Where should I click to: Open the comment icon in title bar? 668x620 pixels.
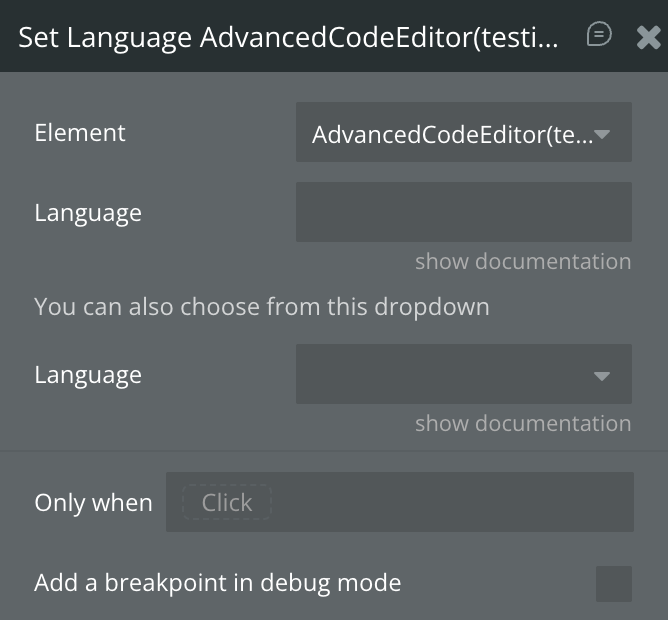coord(599,35)
